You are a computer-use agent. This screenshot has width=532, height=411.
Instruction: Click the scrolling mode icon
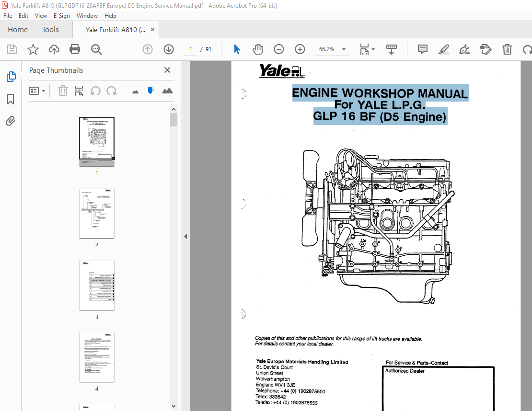coord(392,49)
